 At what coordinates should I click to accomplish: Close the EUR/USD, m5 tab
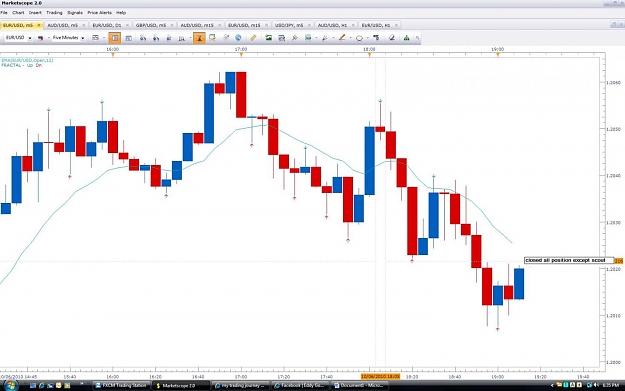39,25
